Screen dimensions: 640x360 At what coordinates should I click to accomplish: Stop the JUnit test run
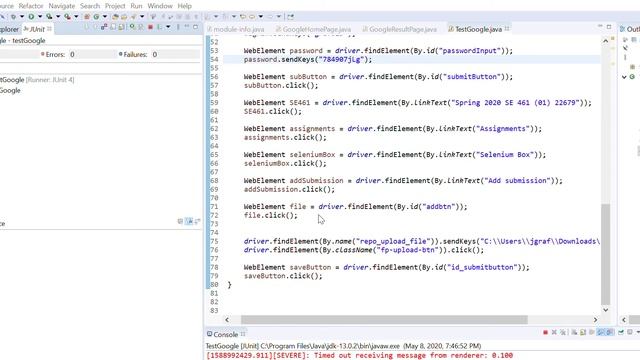150,27
